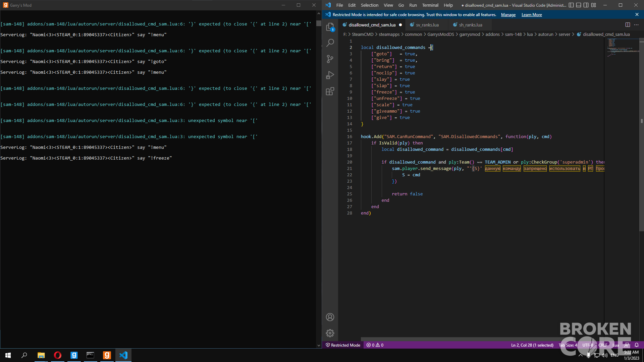This screenshot has width=644, height=362.
Task: Toggle the bottom panel from the title bar
Action: click(579, 5)
